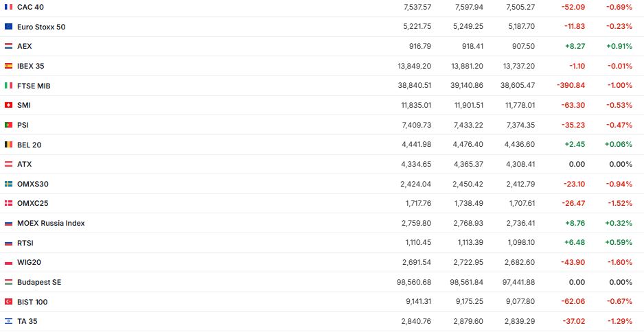644x332 pixels.
Task: Click the Netherlands flag icon beside AEX
Action: [8, 46]
